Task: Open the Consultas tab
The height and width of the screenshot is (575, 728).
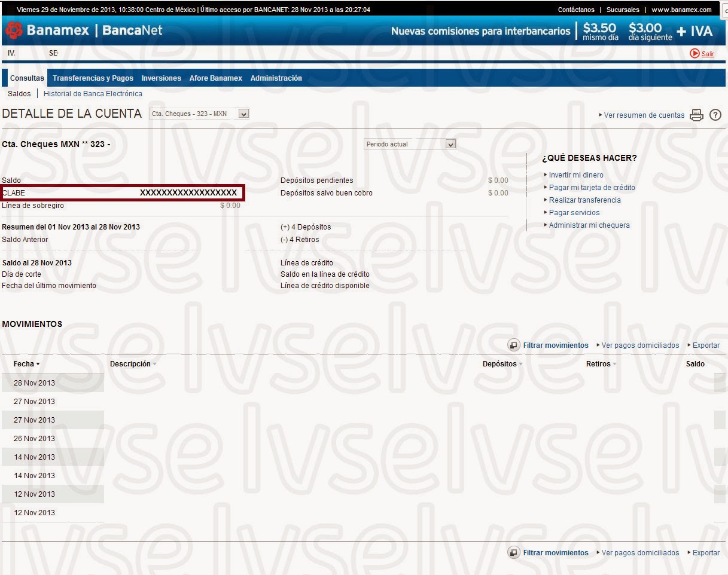Action: coord(27,78)
